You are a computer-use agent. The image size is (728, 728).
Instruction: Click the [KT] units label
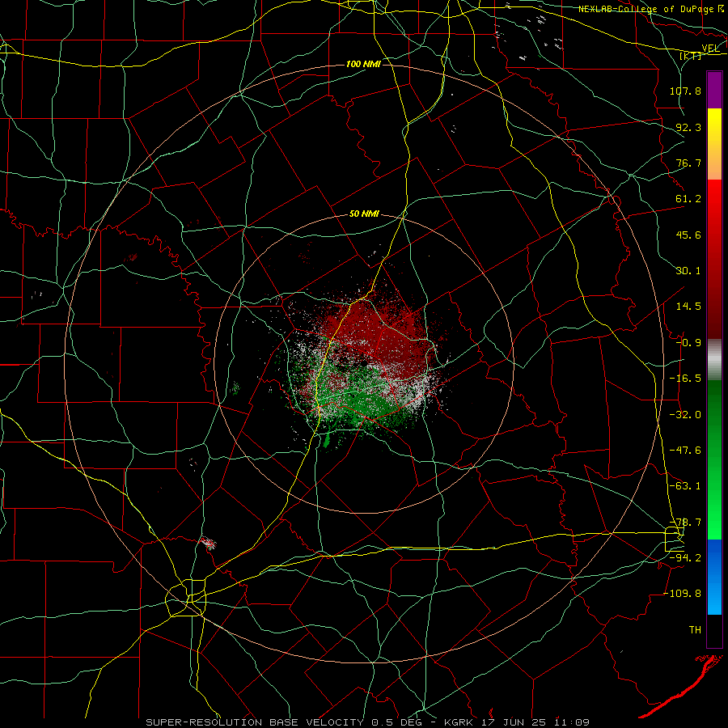[691, 56]
